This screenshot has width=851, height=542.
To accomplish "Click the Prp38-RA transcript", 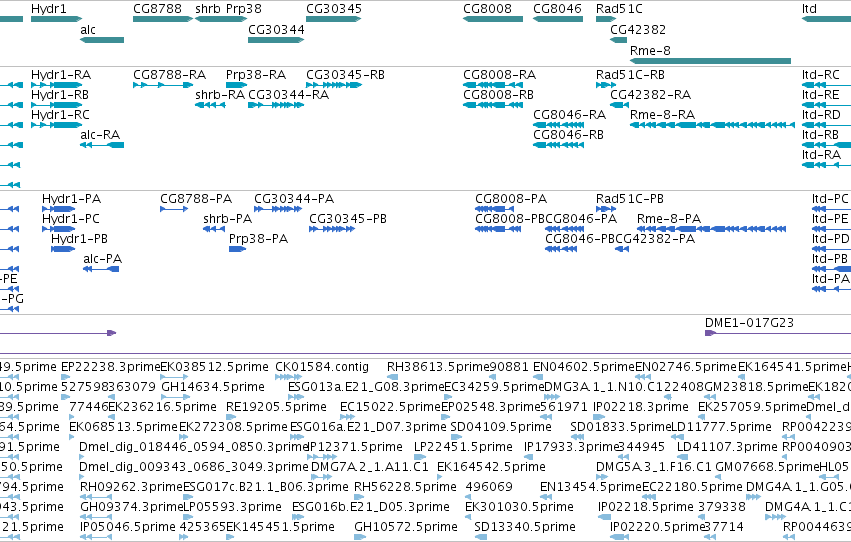I will [x=236, y=85].
